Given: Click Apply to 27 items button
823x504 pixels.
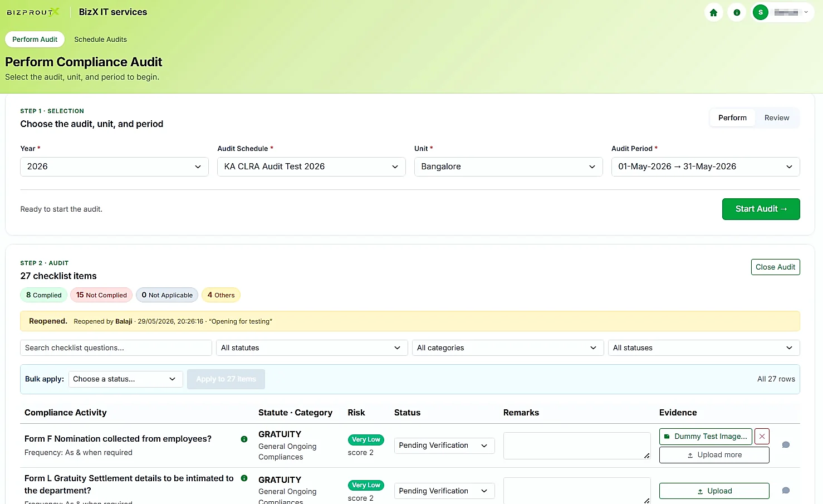Looking at the screenshot, I should (226, 379).
